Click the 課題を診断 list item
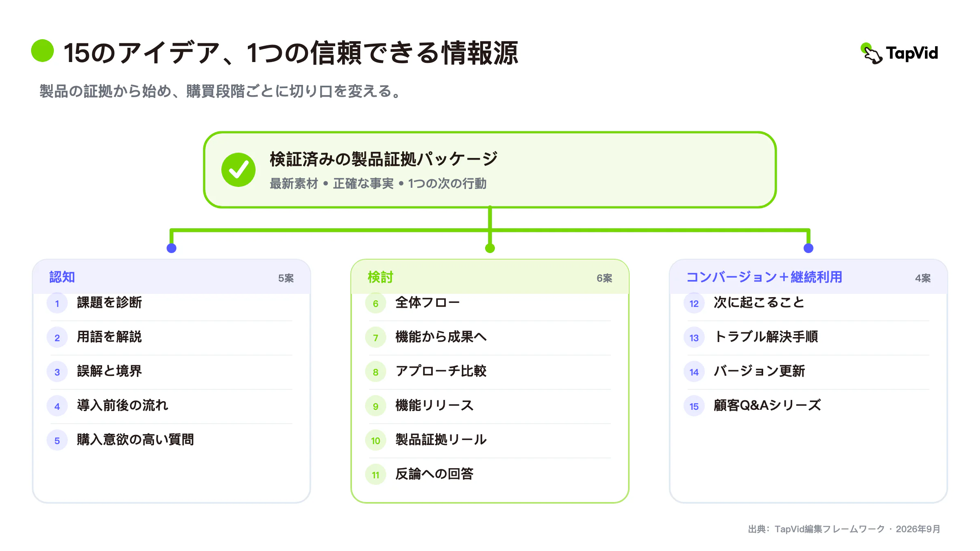 pos(109,302)
